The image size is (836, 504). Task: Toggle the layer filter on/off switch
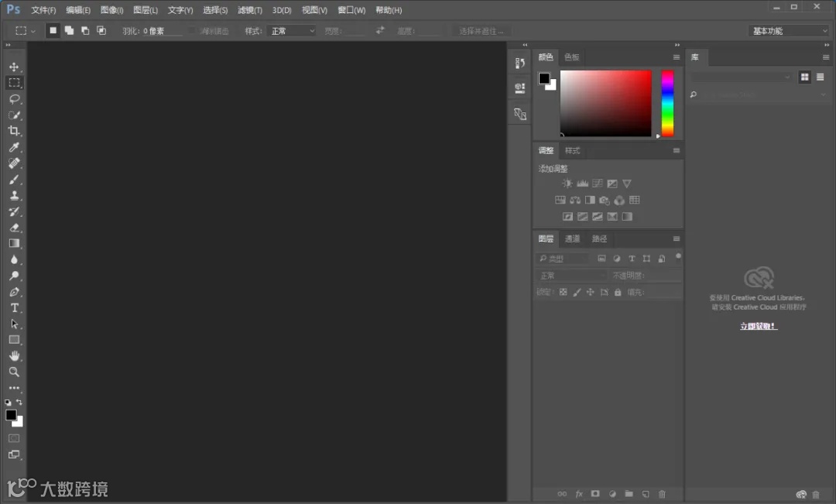tap(678, 256)
